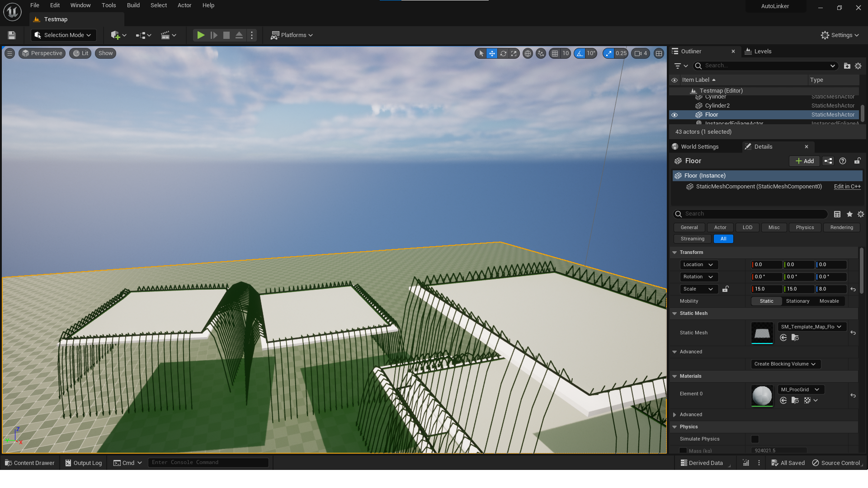Open the Perspective view mode menu

coord(42,53)
